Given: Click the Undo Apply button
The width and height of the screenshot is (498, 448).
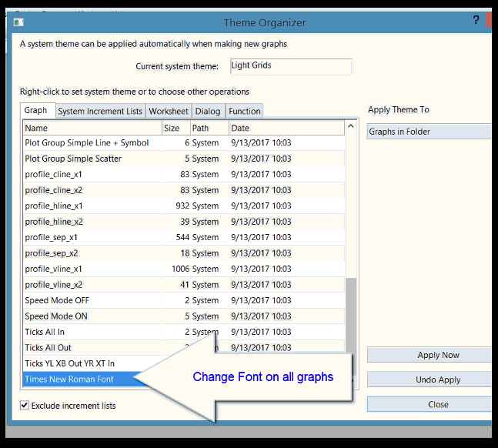Looking at the screenshot, I should click(x=429, y=379).
